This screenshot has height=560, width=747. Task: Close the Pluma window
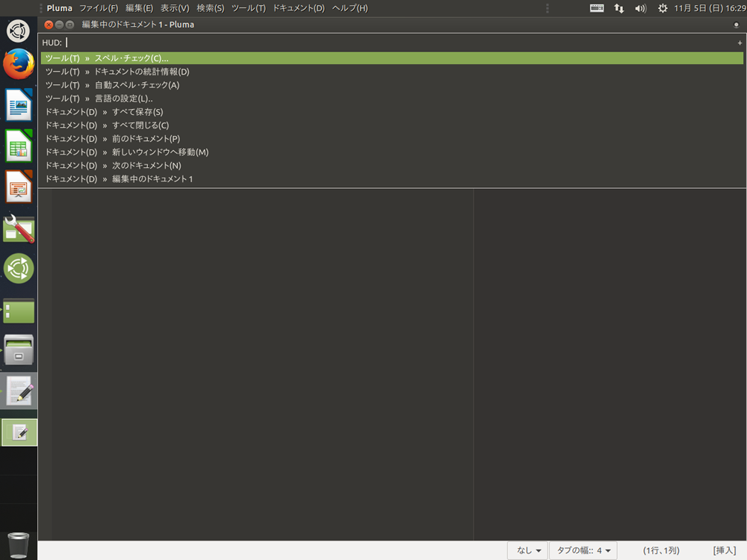(x=49, y=25)
